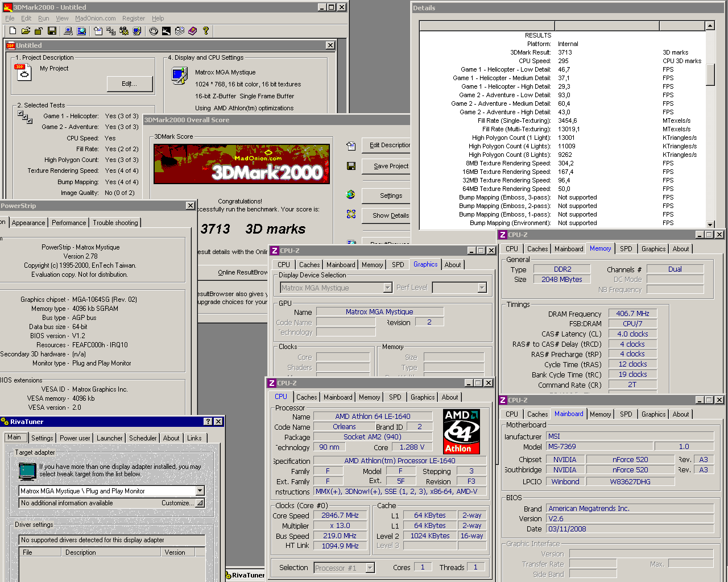Click the atom icon beside Show Details button
Viewport: 728px width, 582px height.
[x=351, y=214]
